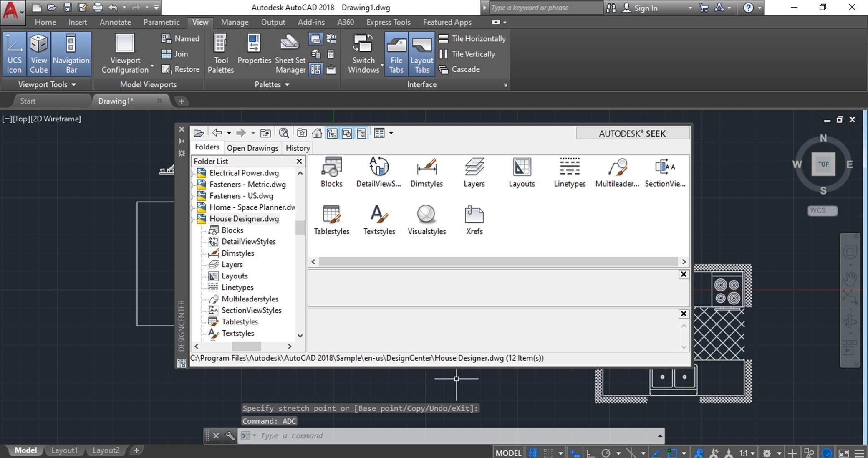Open the Properties palette
Screen dimensions: 868x458
[x=254, y=50]
